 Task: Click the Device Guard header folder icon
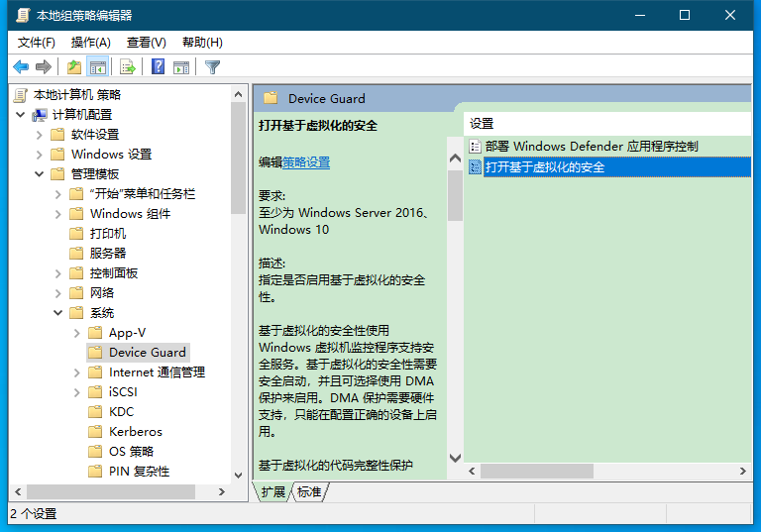[x=271, y=98]
